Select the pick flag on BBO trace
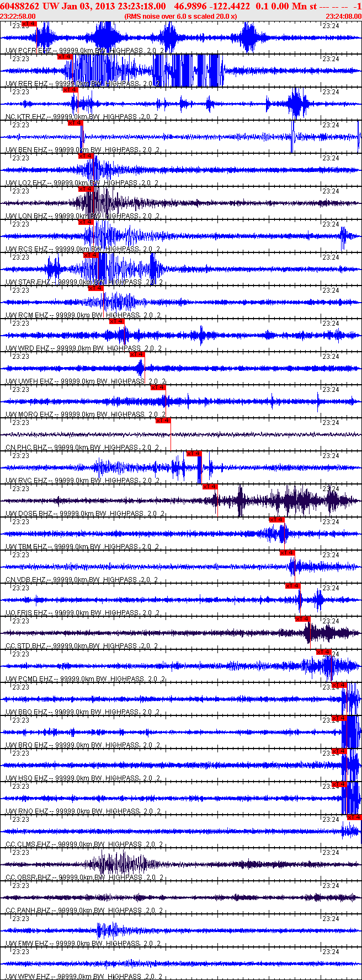The height and width of the screenshot is (980, 362). pyautogui.click(x=339, y=685)
